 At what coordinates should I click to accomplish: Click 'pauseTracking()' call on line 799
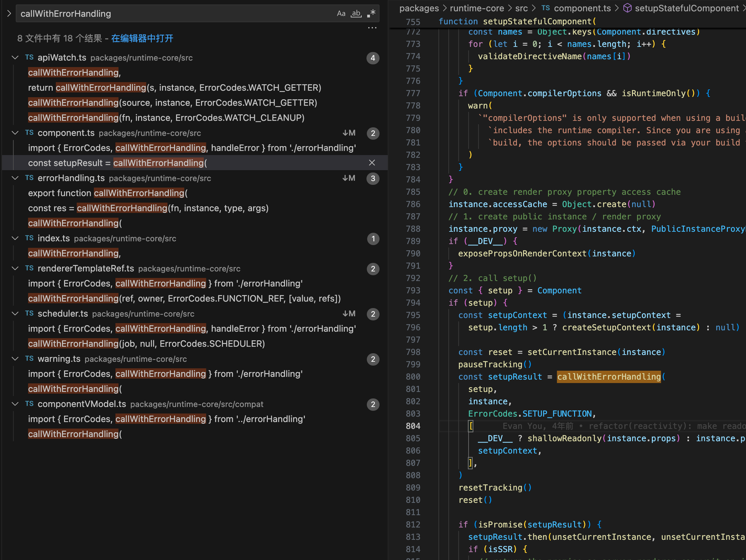tap(495, 364)
